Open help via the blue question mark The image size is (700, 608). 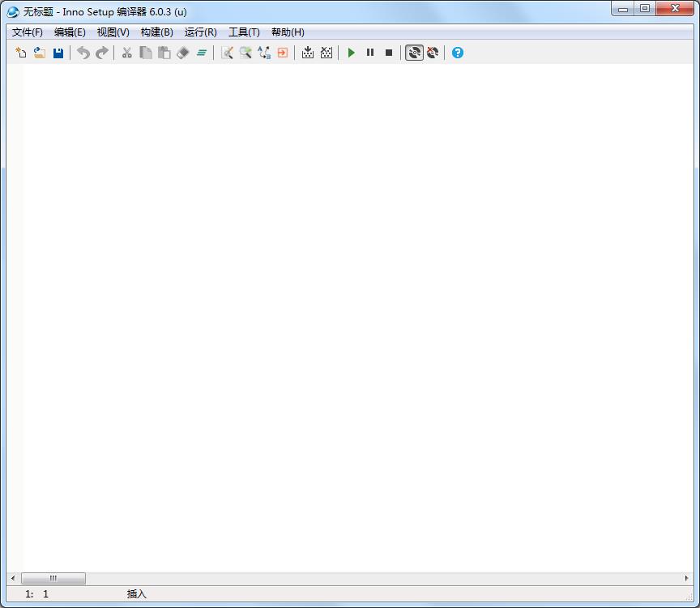pos(458,53)
